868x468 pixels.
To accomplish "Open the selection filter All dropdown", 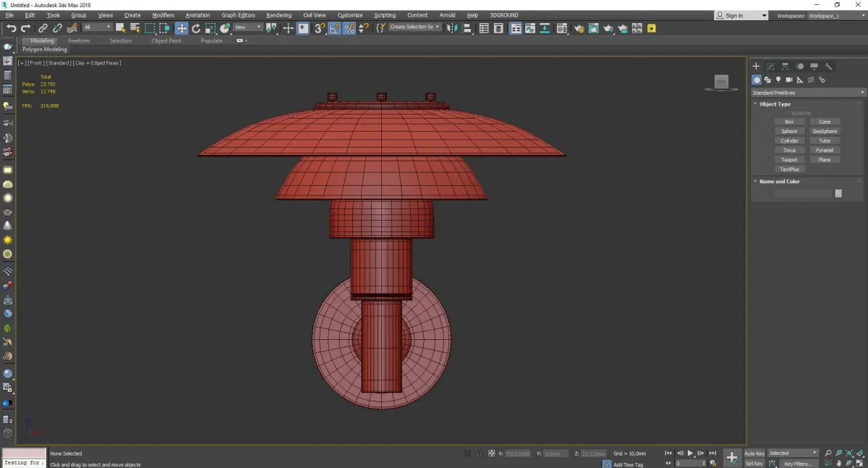I will [97, 27].
